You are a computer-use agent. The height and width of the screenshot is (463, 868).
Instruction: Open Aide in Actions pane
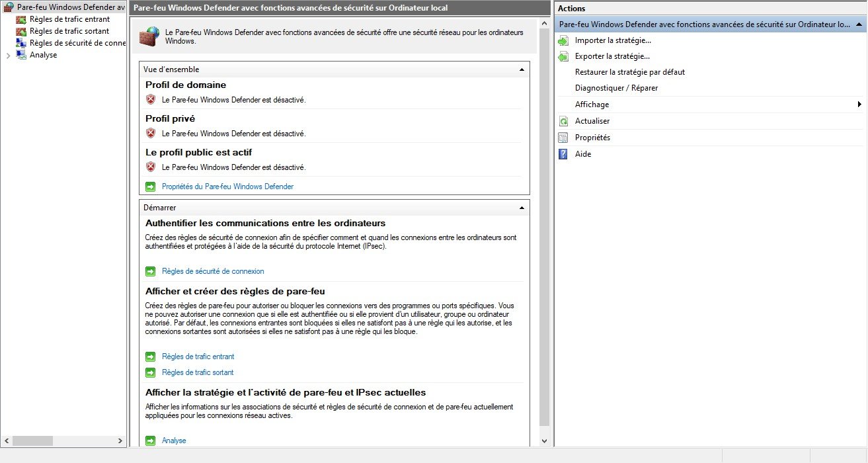point(583,154)
